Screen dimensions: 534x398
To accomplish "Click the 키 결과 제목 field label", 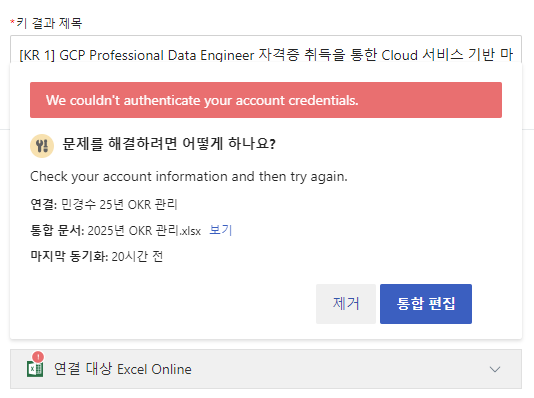I will 49,23.
